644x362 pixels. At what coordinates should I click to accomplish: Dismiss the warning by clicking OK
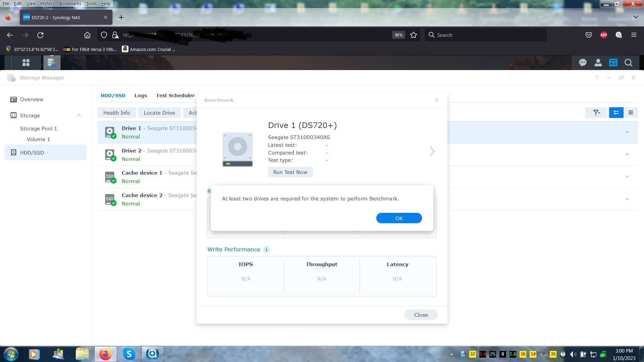[399, 218]
